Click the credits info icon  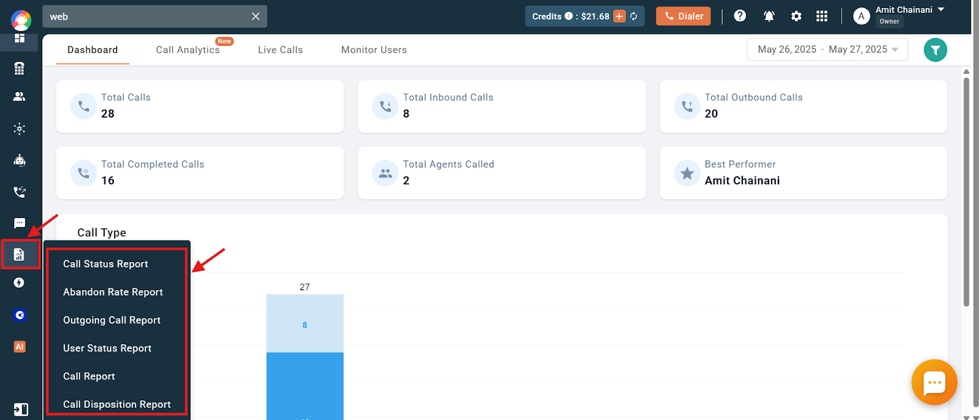click(568, 17)
